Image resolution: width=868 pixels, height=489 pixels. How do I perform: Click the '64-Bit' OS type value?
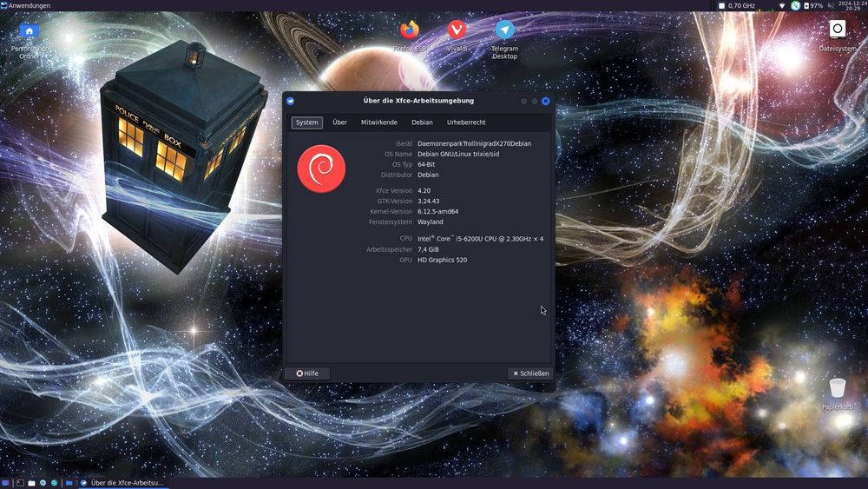coord(426,164)
